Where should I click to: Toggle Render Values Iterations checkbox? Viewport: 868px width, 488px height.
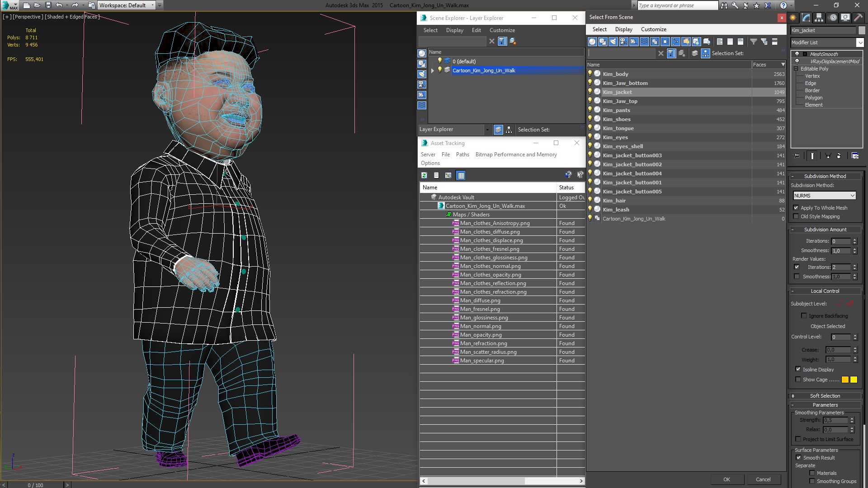pos(797,267)
